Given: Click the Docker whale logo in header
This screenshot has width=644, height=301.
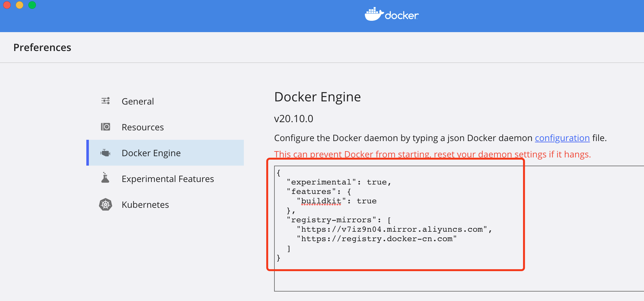Looking at the screenshot, I should pos(392,14).
